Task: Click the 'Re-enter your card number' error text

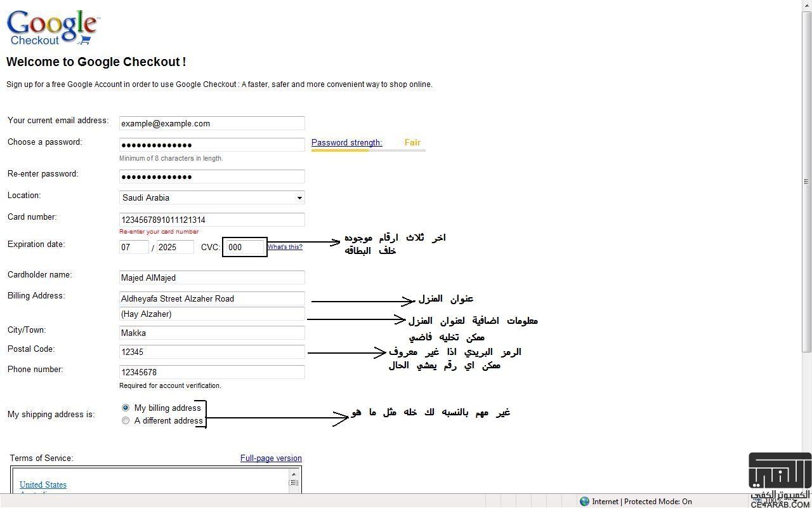Action: (159, 232)
